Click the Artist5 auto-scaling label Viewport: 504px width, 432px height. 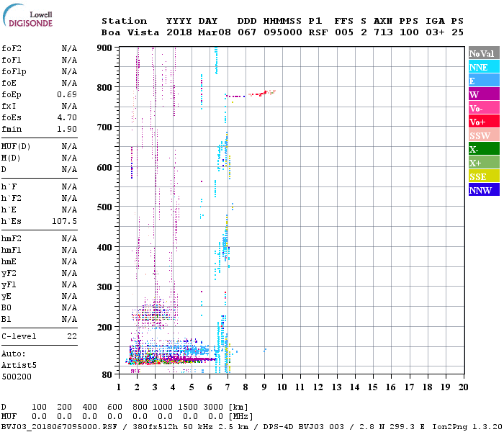coord(19,366)
